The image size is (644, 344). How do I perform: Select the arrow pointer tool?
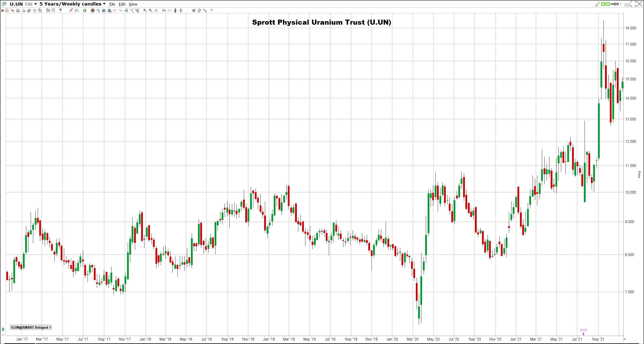98,11
